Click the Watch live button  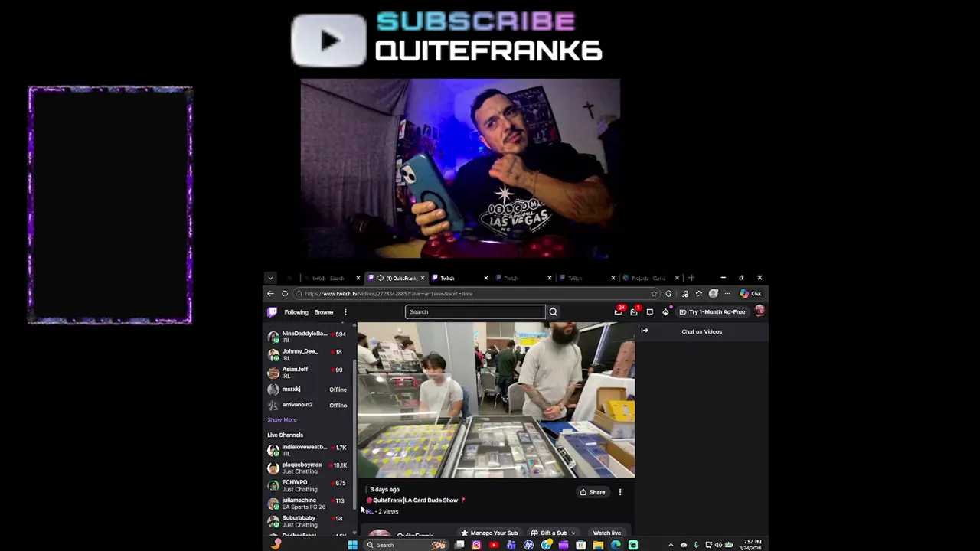tap(606, 533)
